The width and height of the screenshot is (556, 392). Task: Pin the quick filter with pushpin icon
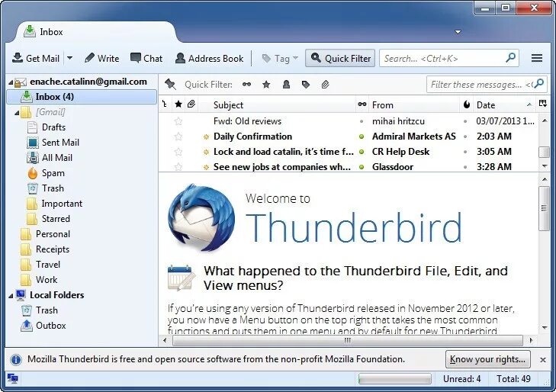170,85
